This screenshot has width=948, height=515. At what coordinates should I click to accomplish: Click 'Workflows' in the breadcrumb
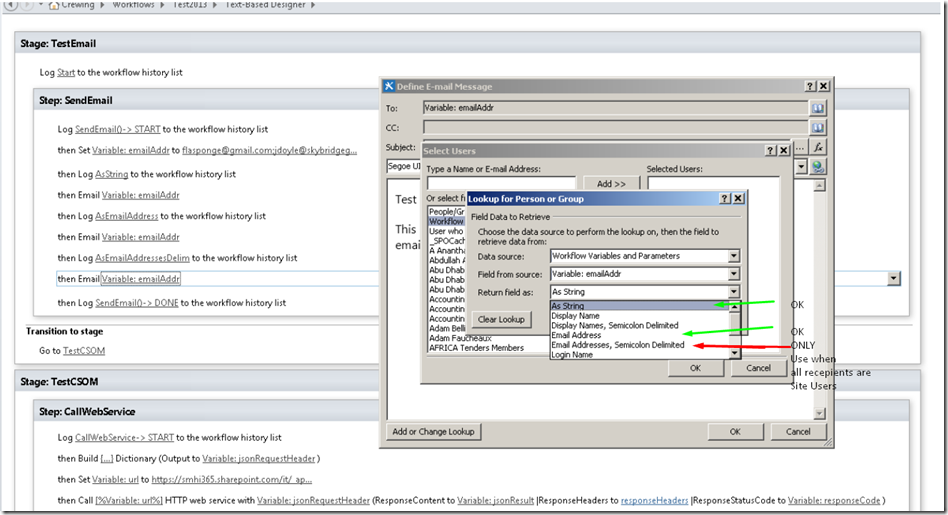click(x=133, y=5)
